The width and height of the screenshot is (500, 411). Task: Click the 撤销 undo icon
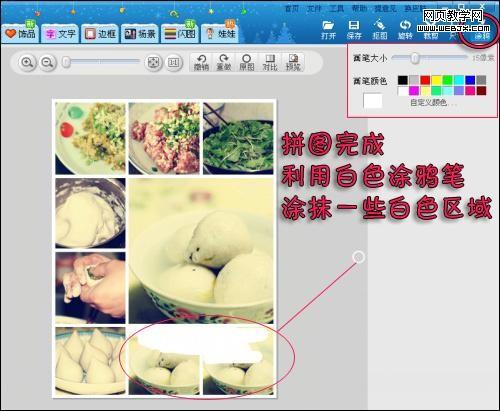click(201, 62)
